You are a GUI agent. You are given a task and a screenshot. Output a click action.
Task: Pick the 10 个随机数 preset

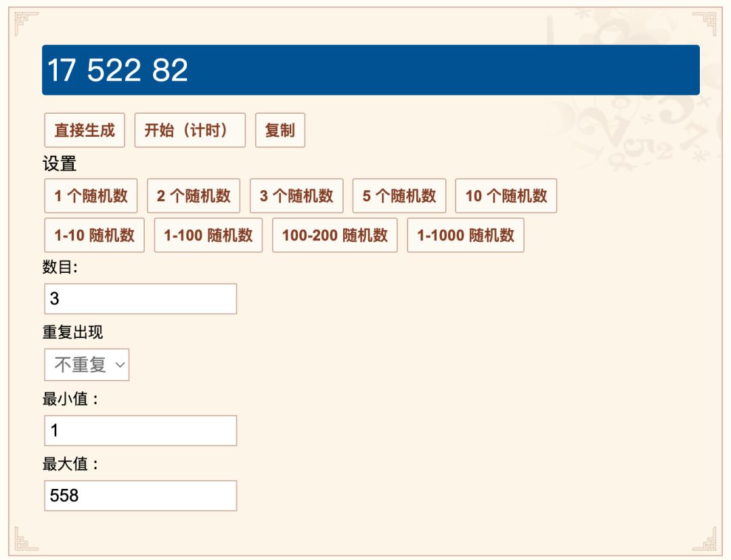click(506, 196)
